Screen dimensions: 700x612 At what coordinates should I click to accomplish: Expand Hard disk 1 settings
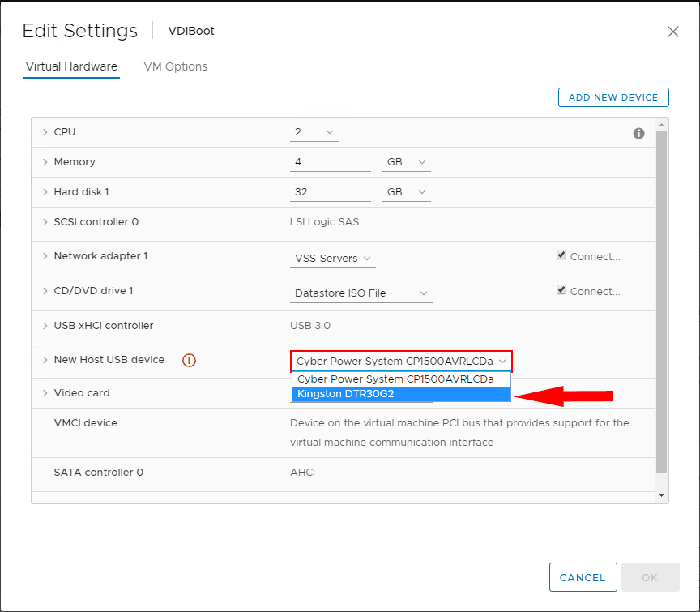tap(46, 191)
